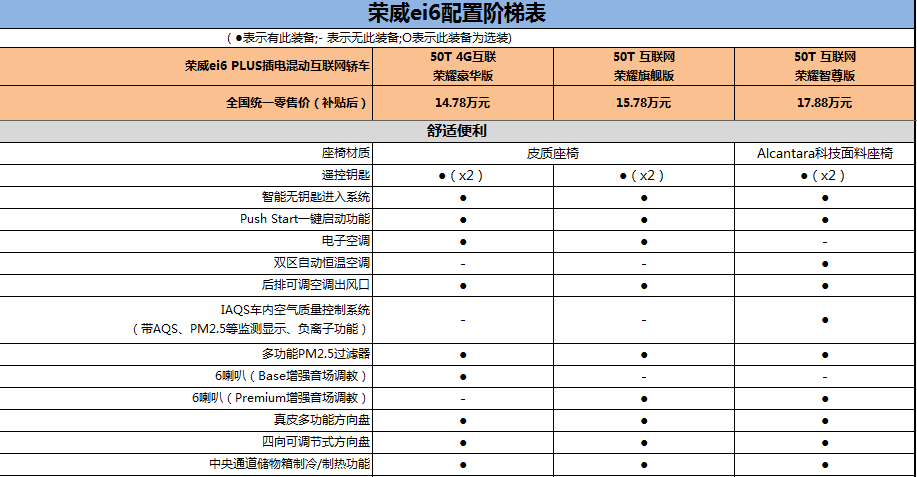Click the 后排可调空调出风口 dot under 荣耀智尊版
The height and width of the screenshot is (477, 917).
point(825,285)
